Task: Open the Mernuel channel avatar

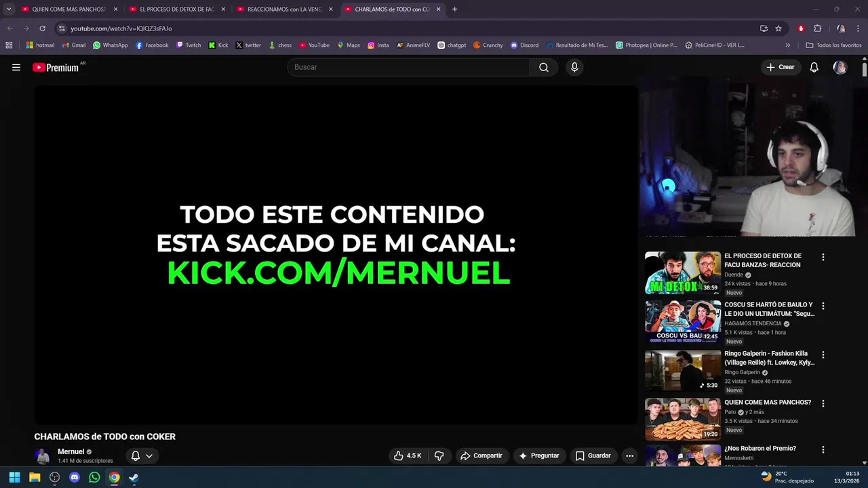Action: (x=43, y=455)
